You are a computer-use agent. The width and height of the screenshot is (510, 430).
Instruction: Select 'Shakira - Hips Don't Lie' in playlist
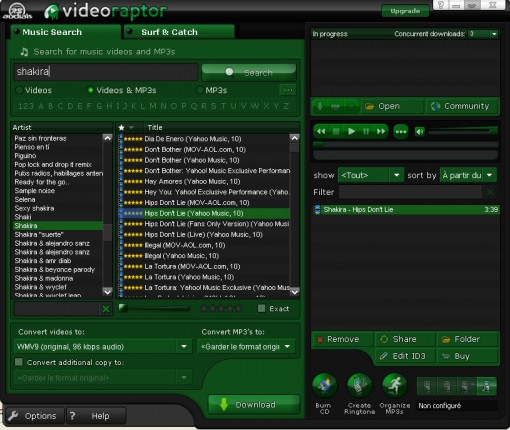406,210
